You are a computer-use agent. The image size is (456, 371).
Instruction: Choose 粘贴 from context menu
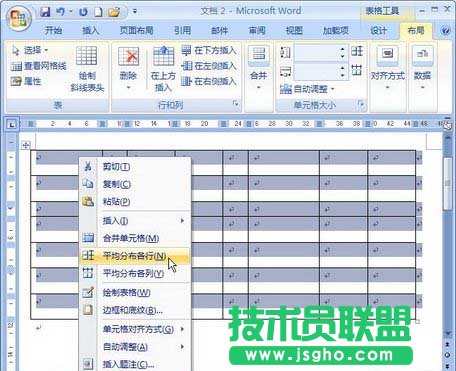pyautogui.click(x=135, y=202)
